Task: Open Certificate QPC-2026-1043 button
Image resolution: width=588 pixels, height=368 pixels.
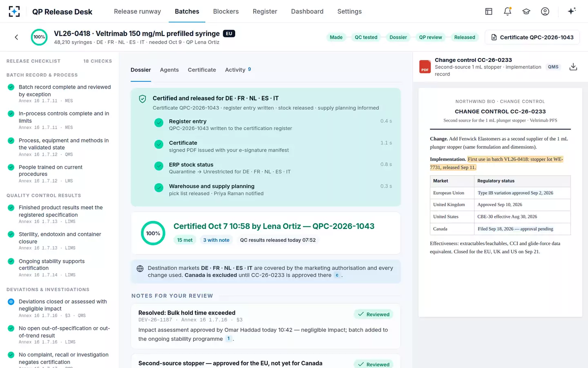Action: point(532,37)
